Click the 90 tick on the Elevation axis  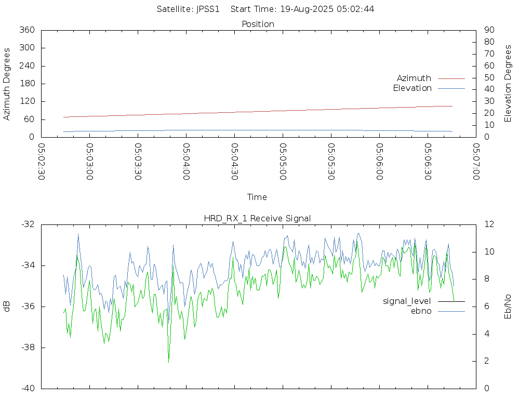click(489, 30)
